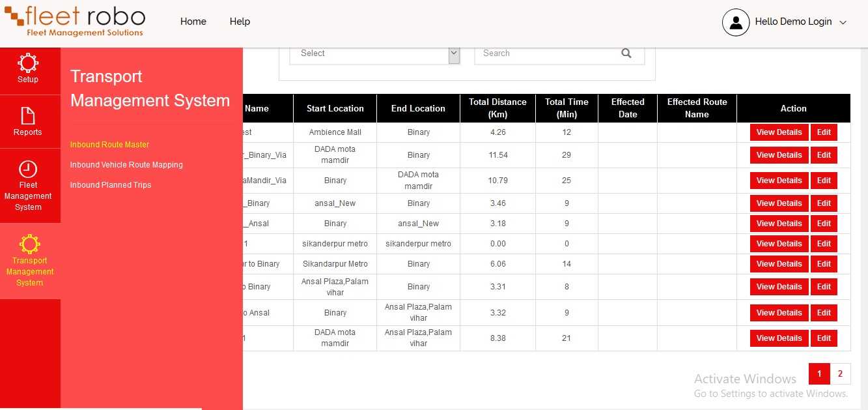
Task: Open the Fleet Management System clock icon
Action: (x=28, y=169)
